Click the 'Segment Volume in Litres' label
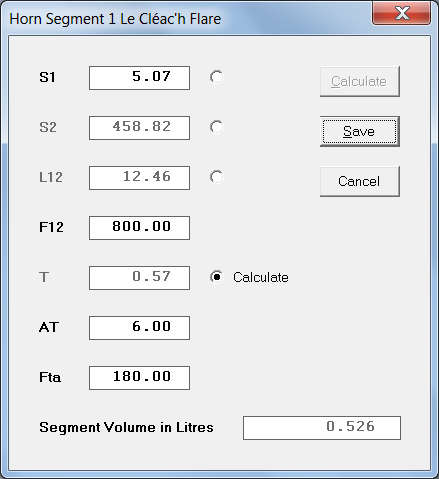Screen dimensions: 439x479 (x=126, y=427)
